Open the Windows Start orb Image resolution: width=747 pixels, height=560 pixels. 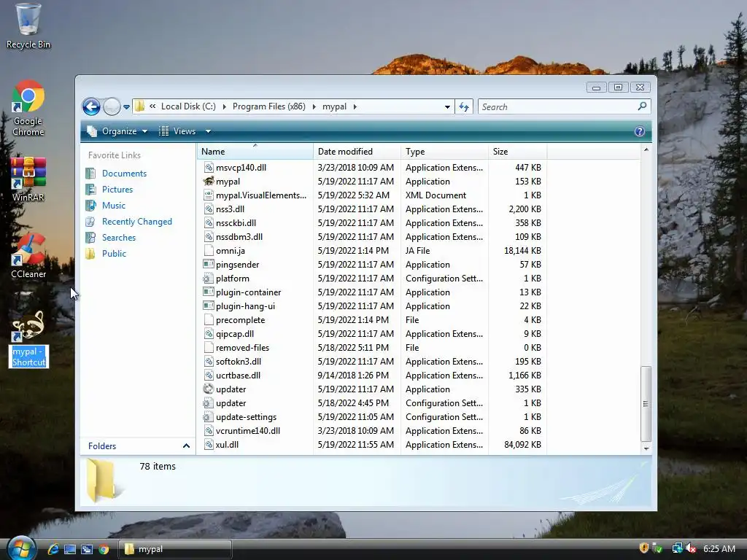click(21, 548)
